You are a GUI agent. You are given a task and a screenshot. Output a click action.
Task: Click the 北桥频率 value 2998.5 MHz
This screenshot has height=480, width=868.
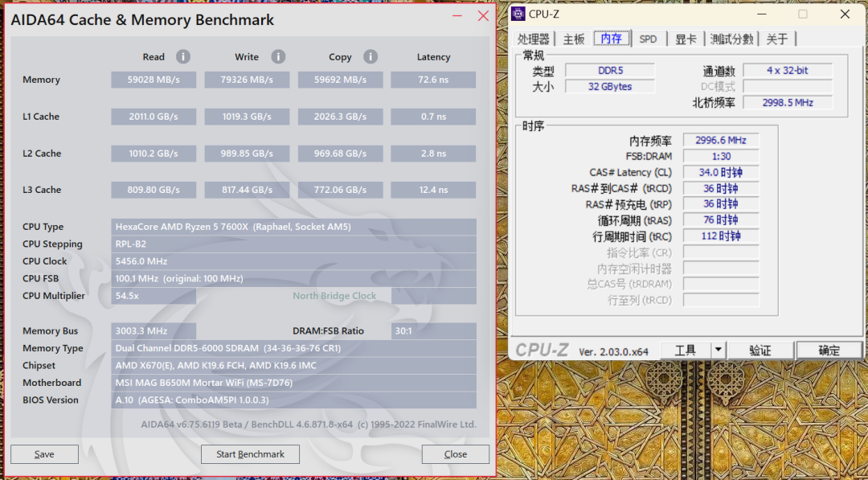click(787, 102)
